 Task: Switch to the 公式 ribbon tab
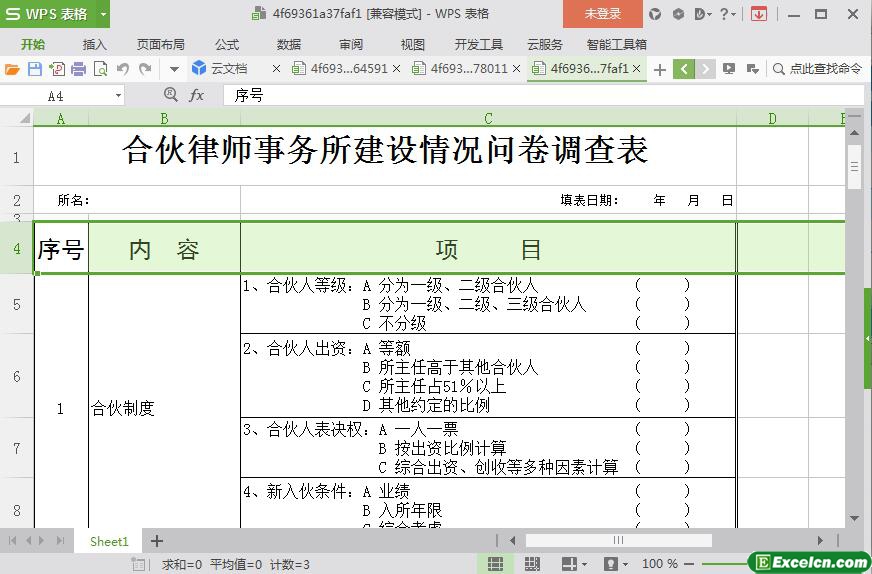tap(227, 44)
